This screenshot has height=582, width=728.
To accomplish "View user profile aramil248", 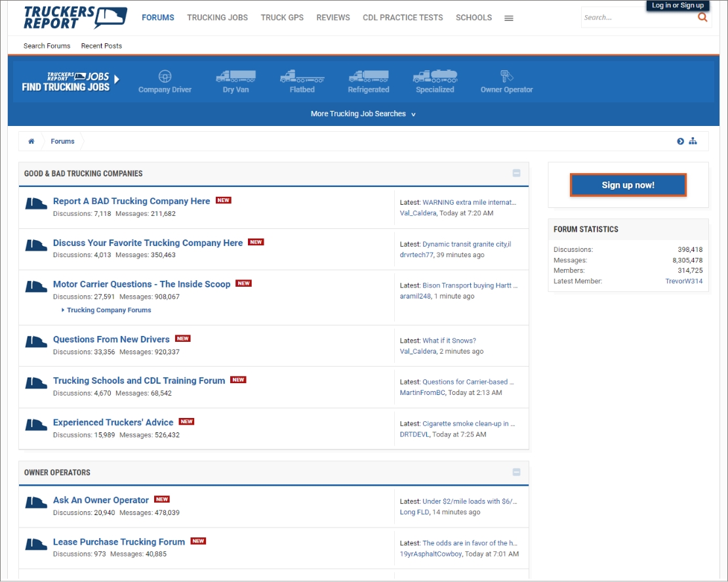I will [x=415, y=297].
